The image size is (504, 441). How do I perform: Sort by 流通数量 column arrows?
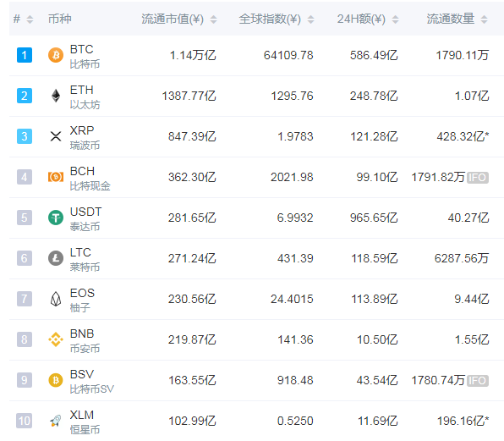484,19
